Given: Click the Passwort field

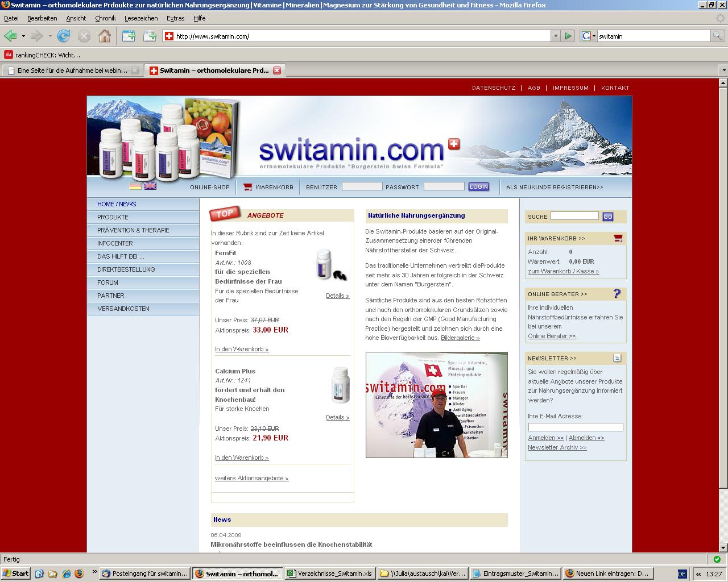Looking at the screenshot, I should (x=444, y=186).
